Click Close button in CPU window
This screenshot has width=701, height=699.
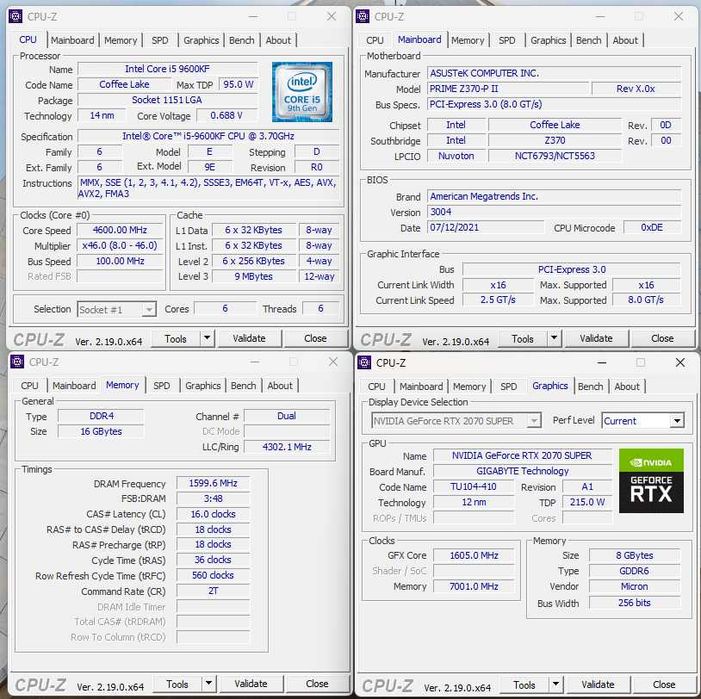[x=315, y=338]
